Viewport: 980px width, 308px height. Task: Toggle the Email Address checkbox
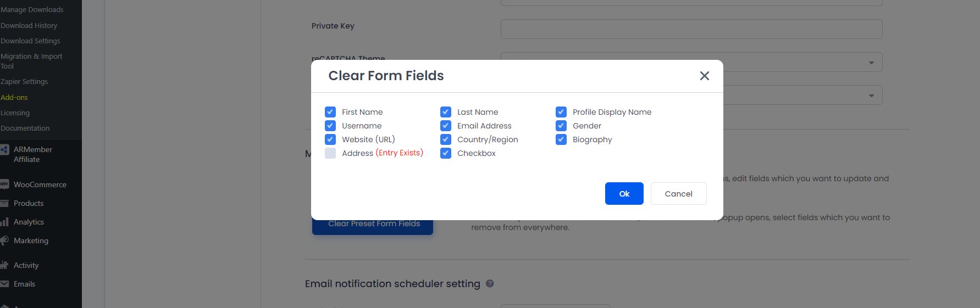click(x=446, y=126)
